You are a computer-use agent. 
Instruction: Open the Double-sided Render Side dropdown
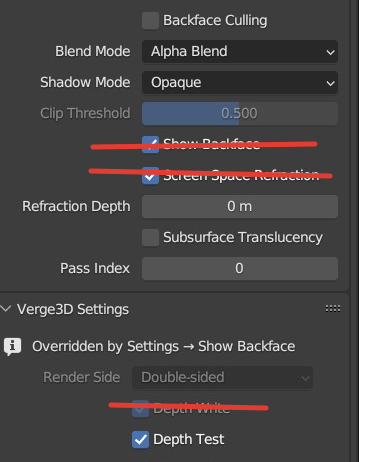coord(223,378)
